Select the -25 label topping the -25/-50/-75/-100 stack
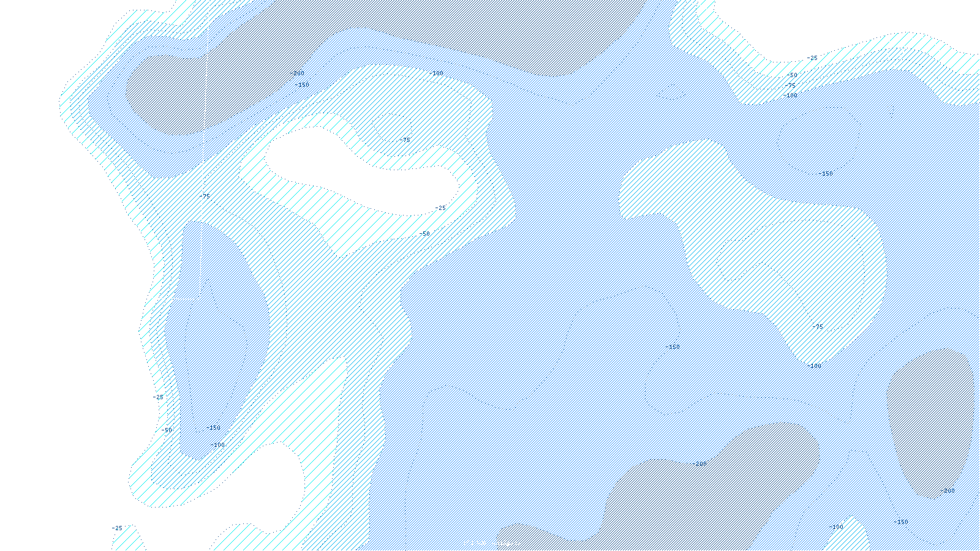 [812, 58]
